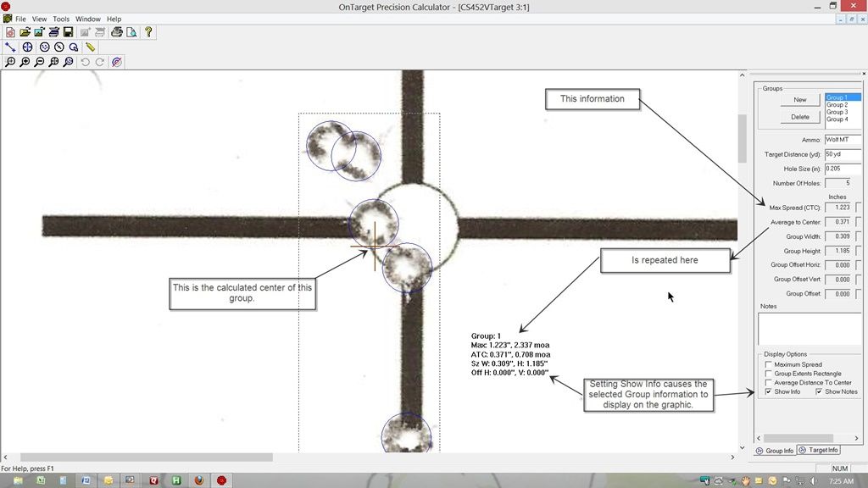Open the Help question mark icon
The width and height of the screenshot is (868, 488).
[x=147, y=32]
